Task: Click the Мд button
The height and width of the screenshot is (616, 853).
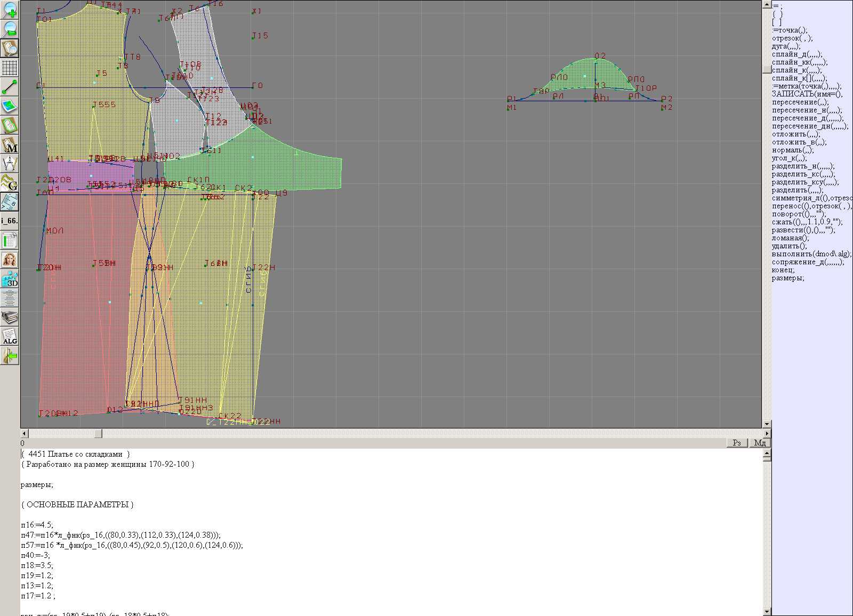Action: (760, 443)
